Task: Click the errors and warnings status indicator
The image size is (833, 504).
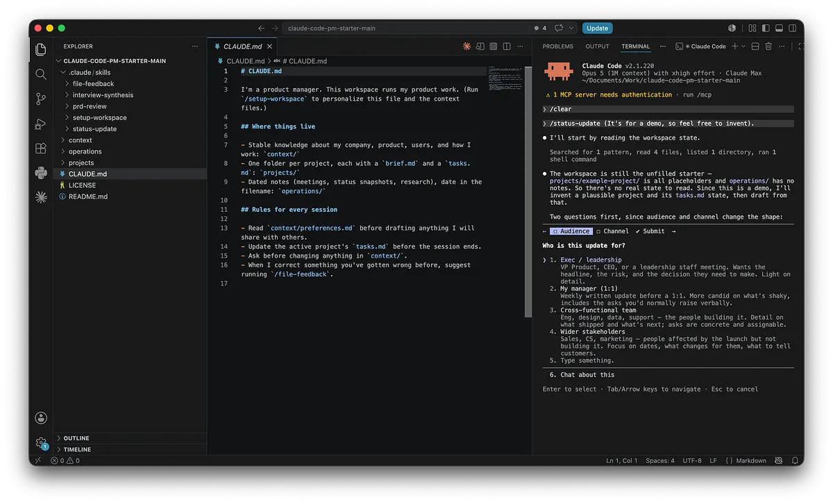Action: pos(65,460)
